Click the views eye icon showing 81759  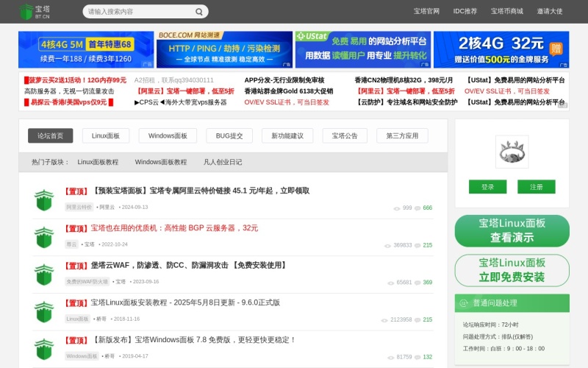point(390,358)
